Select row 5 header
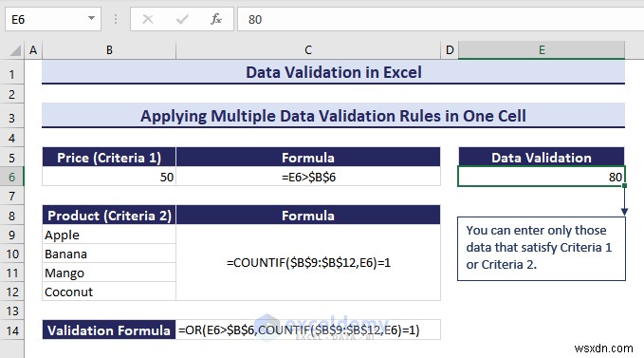The height and width of the screenshot is (358, 644). [12, 158]
